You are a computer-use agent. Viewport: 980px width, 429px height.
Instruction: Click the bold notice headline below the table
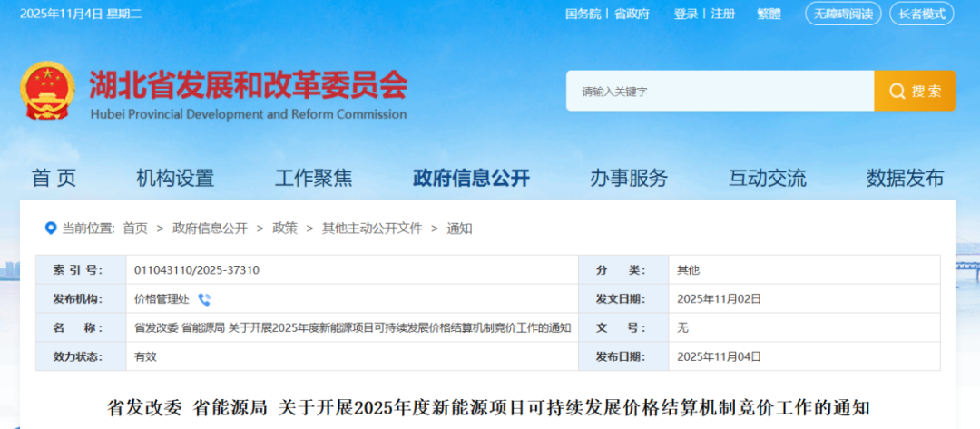489,408
